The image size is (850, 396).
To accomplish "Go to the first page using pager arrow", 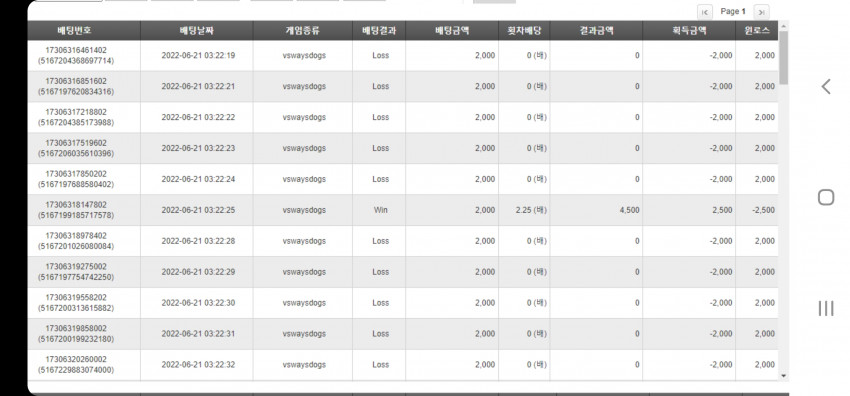I will (705, 12).
